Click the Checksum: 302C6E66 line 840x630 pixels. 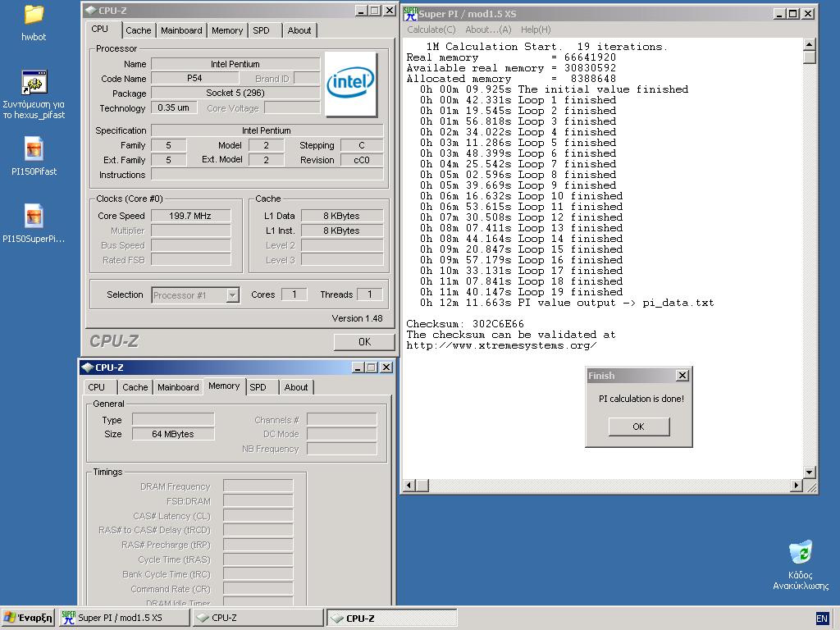[465, 324]
